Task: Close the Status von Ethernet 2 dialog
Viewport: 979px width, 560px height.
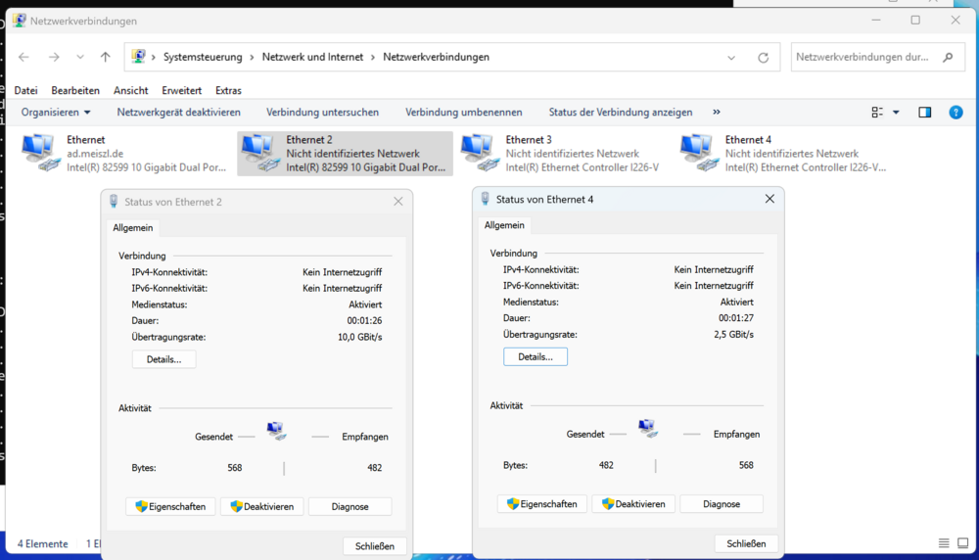Action: tap(398, 201)
